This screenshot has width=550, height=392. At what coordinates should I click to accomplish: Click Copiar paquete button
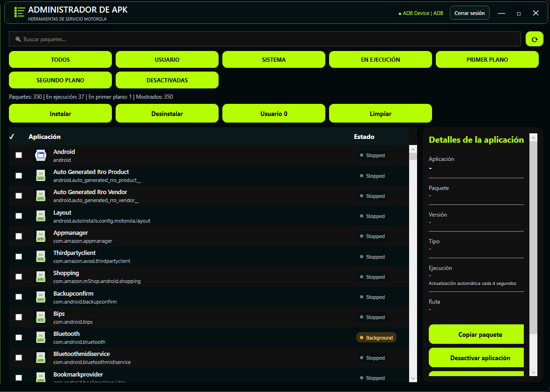(x=477, y=334)
